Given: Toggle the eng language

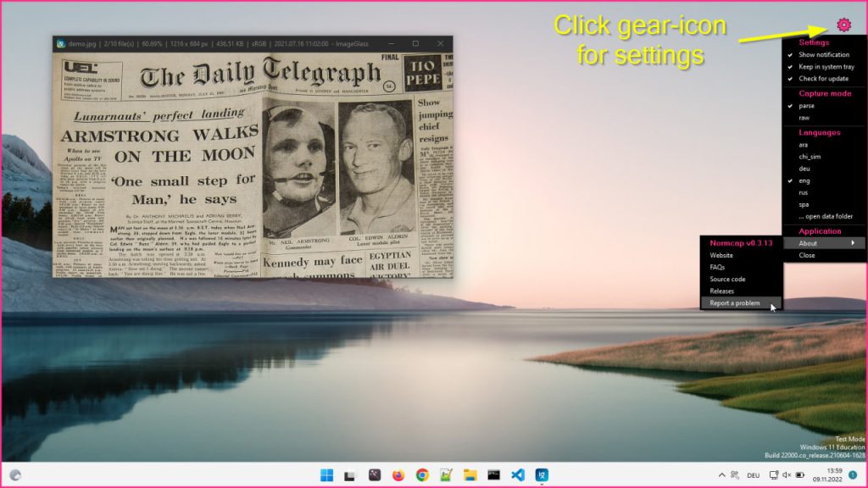Looking at the screenshot, I should point(824,181).
